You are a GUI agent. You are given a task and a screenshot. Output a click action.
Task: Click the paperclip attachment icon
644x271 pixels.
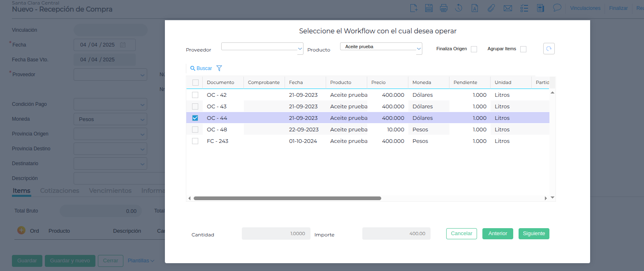(x=491, y=8)
